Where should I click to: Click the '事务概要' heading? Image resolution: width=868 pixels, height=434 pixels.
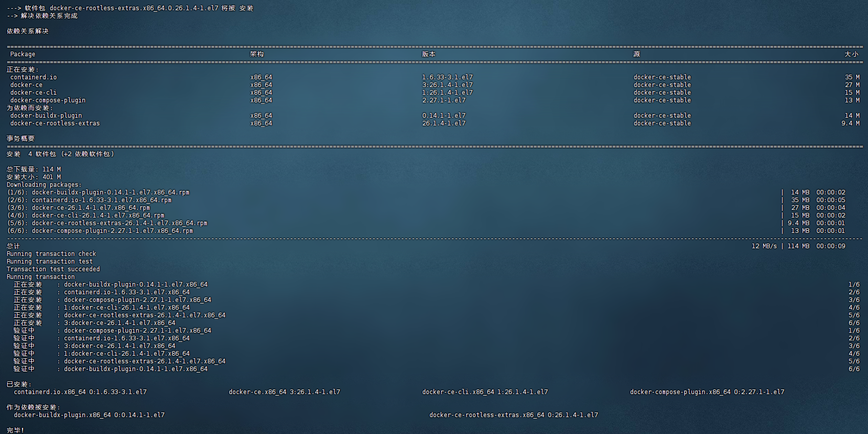click(20, 139)
